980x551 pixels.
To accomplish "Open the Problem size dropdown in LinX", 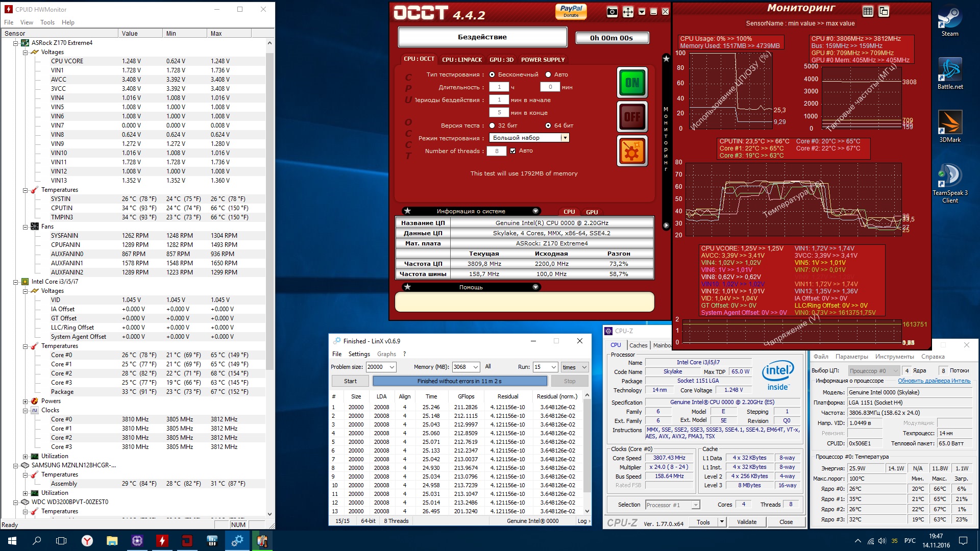I will click(392, 367).
